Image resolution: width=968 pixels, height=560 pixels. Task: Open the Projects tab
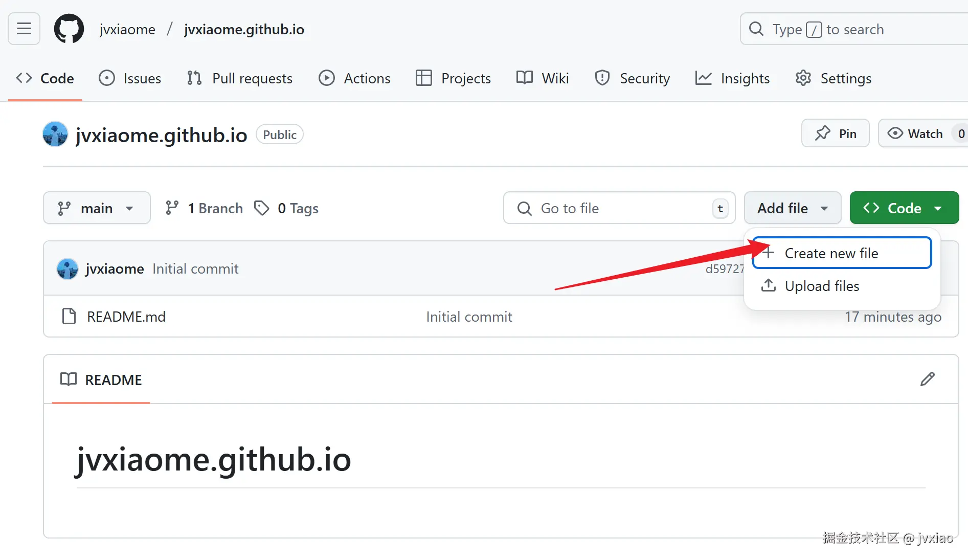(453, 78)
